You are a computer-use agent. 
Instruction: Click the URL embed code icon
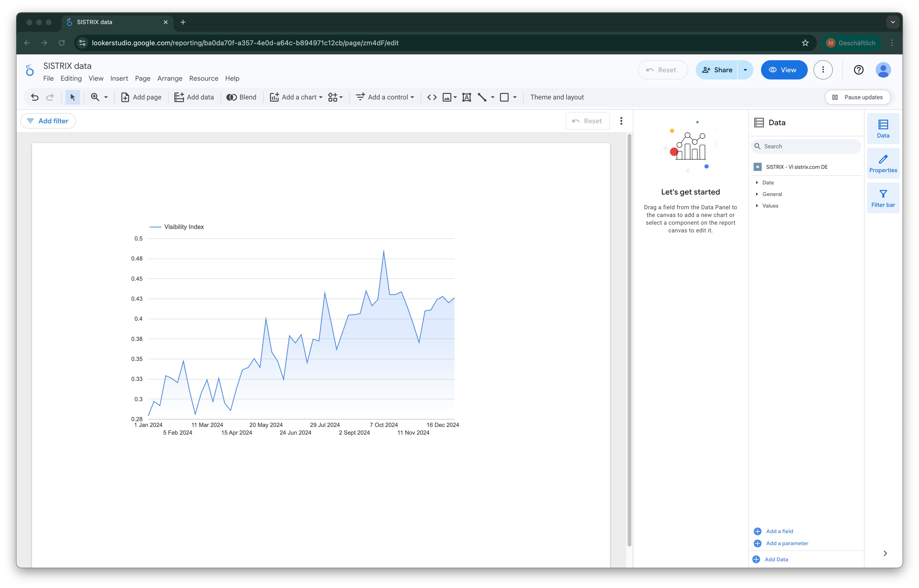point(432,97)
